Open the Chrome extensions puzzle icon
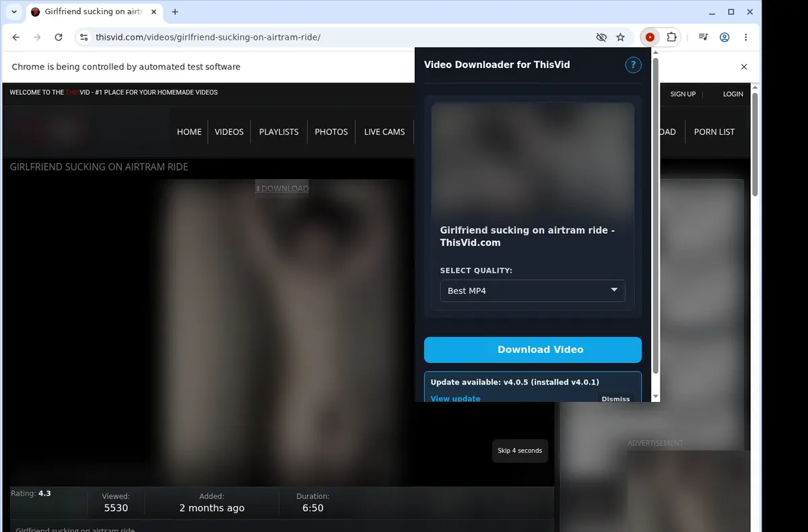 (671, 38)
